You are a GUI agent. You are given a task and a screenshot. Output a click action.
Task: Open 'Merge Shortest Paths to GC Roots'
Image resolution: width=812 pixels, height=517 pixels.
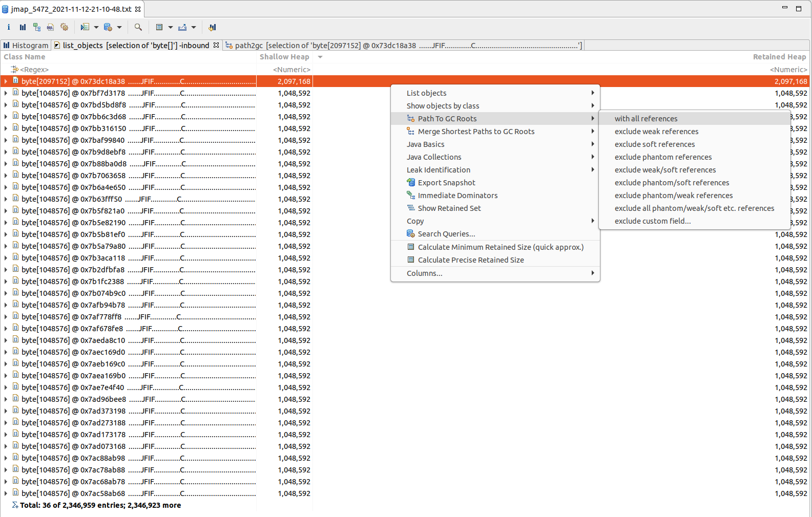click(495, 132)
